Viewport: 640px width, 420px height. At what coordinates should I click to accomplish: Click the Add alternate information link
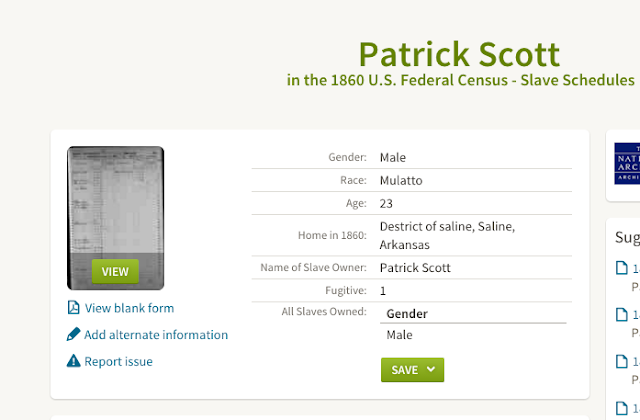click(x=156, y=335)
